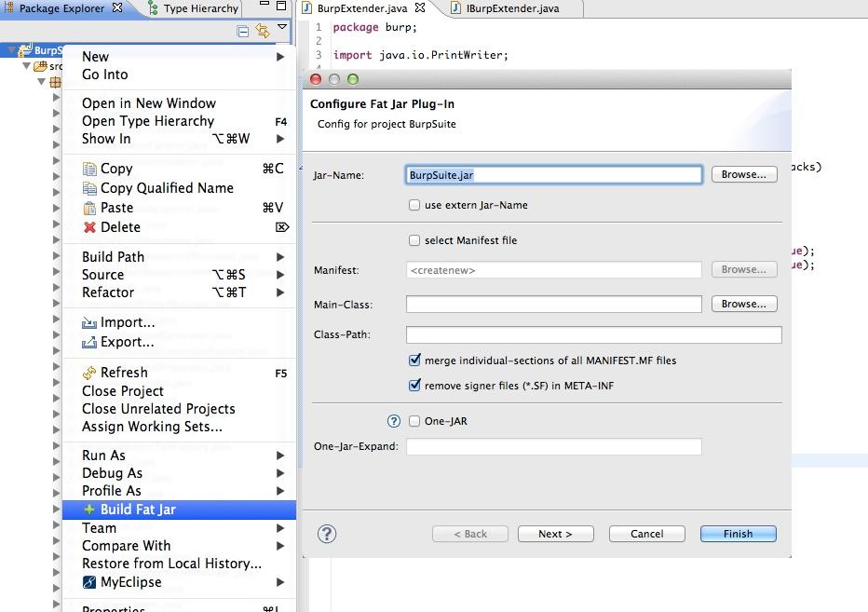Viewport: 868px width, 612px height.
Task: Open the Package Explorer view menu triangle
Action: (282, 27)
